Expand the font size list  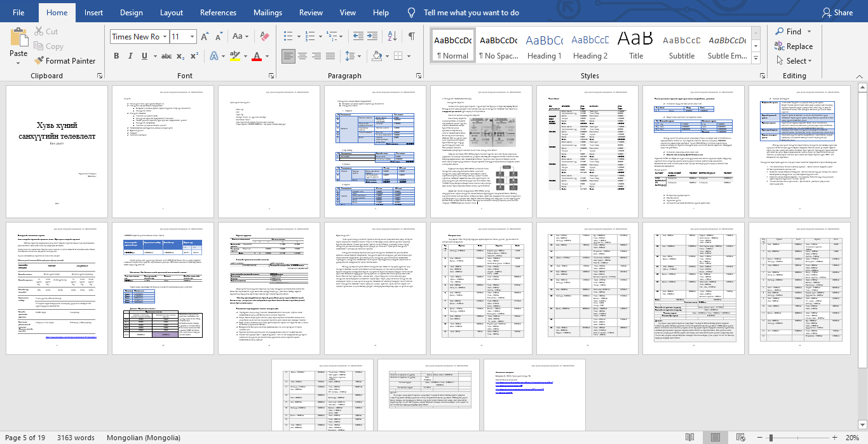pyautogui.click(x=191, y=37)
